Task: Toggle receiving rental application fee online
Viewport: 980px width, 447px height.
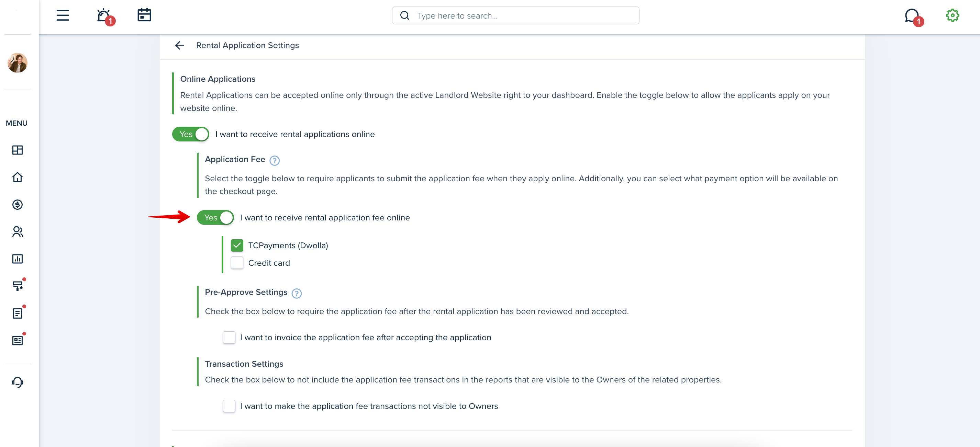Action: point(215,217)
